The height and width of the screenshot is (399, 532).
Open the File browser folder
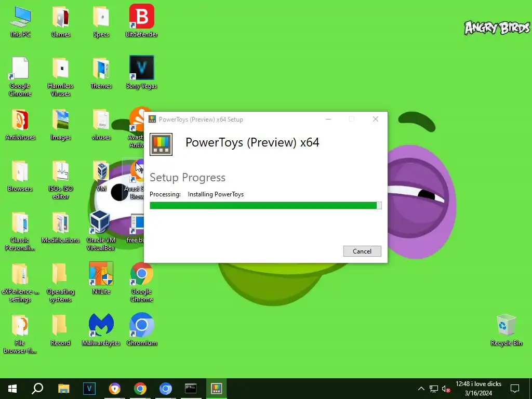20,334
